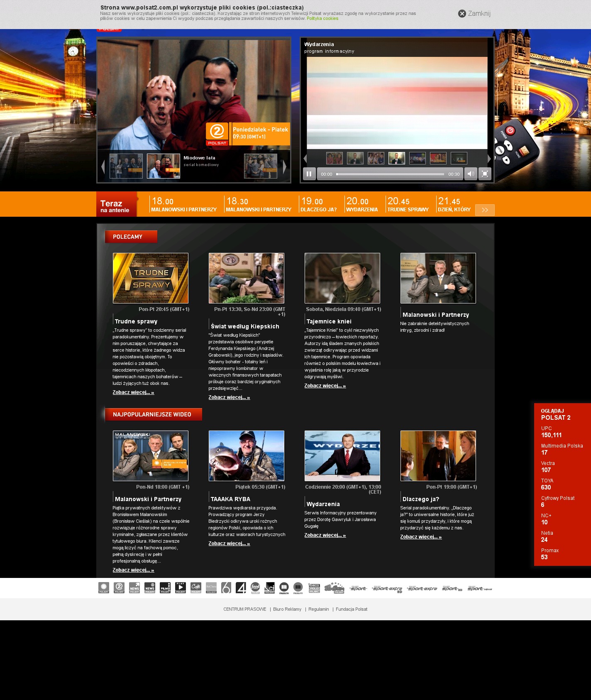Image resolution: width=591 pixels, height=700 pixels.
Task: Click the video progress seek bar
Action: pyautogui.click(x=390, y=174)
